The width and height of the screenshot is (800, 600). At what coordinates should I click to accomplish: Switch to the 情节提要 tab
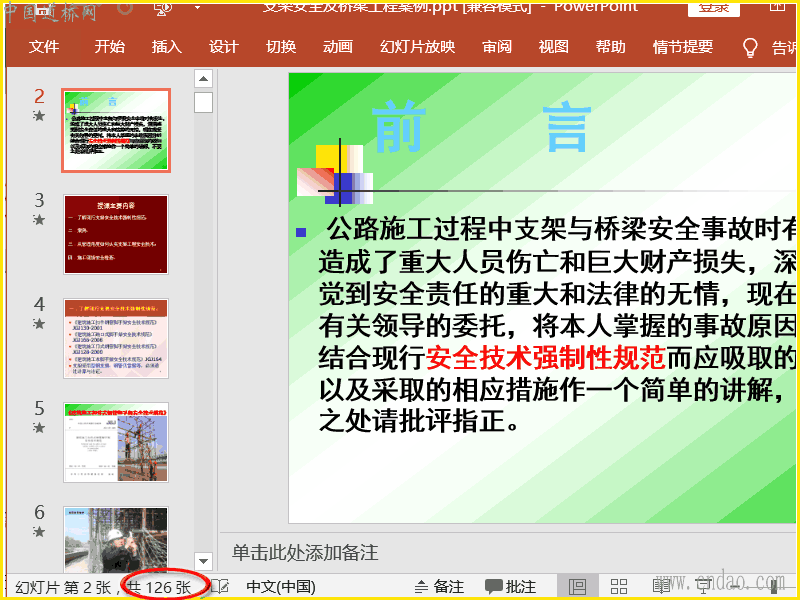683,47
